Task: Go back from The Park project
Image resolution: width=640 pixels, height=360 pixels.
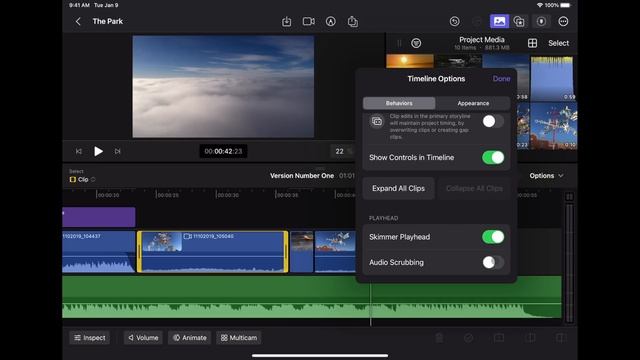Action: [x=78, y=21]
